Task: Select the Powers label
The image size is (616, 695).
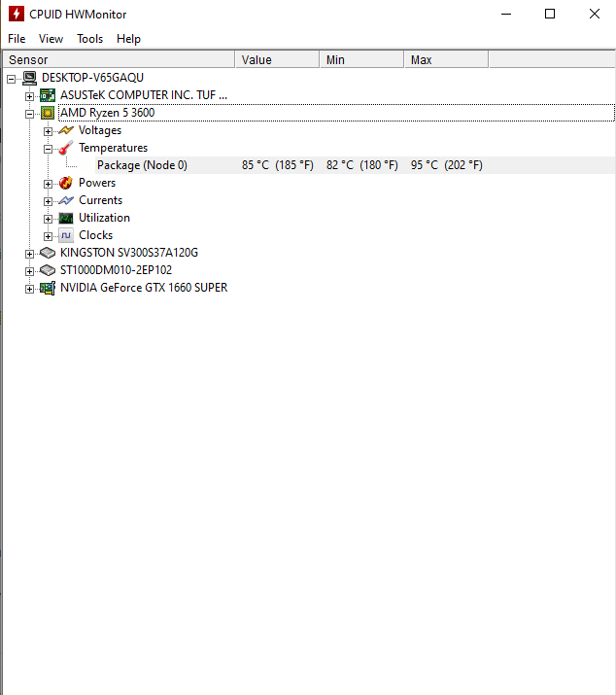Action: coord(97,183)
